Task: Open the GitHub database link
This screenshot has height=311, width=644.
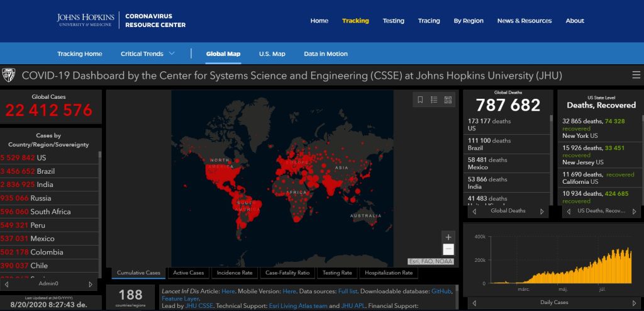Action: [441, 291]
